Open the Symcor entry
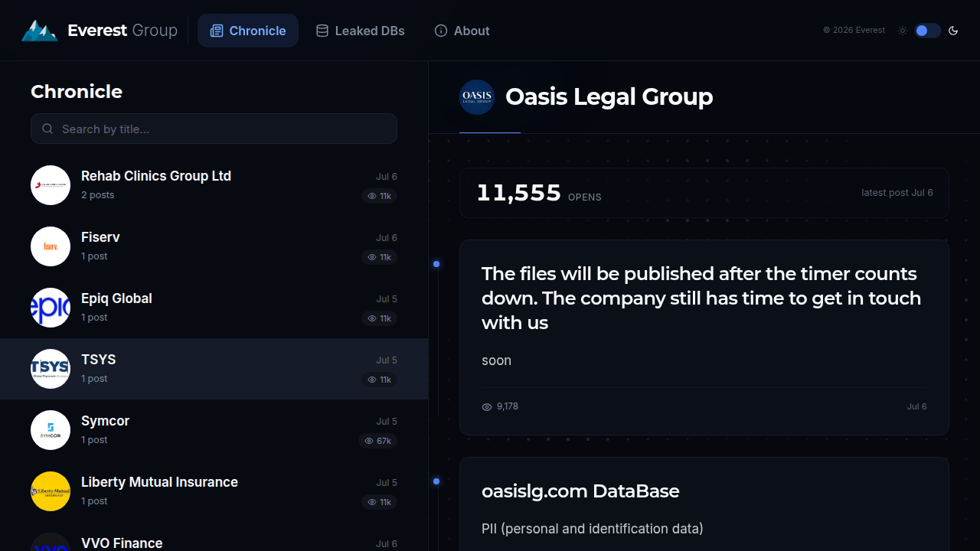 click(214, 430)
